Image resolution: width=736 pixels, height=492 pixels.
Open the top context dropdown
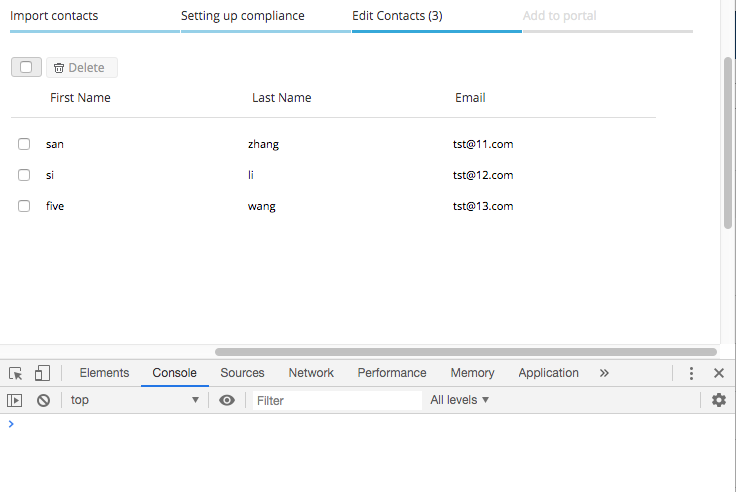tap(135, 400)
